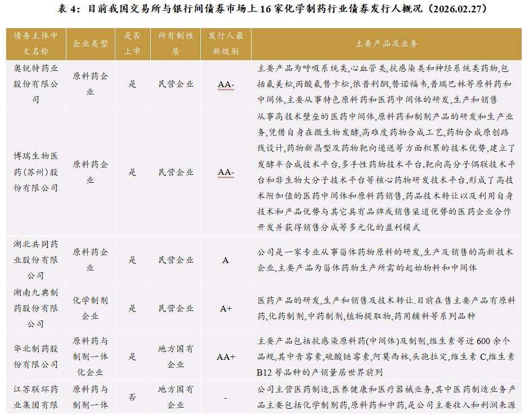Click 地方国有企业 in 华北制药 row
529x420 pixels.
[176, 356]
